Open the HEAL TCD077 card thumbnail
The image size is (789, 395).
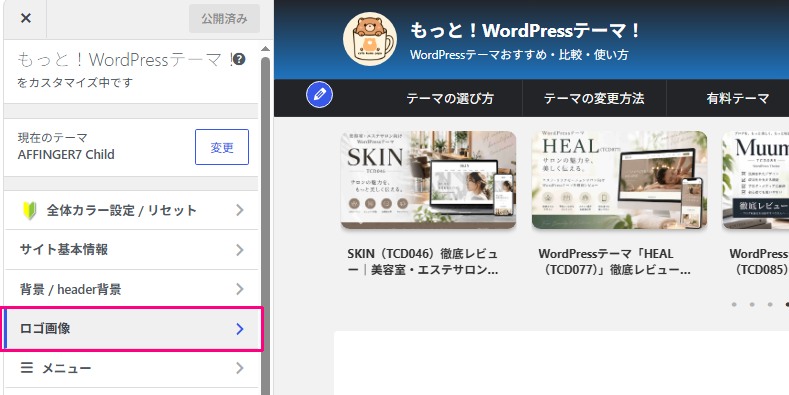619,180
